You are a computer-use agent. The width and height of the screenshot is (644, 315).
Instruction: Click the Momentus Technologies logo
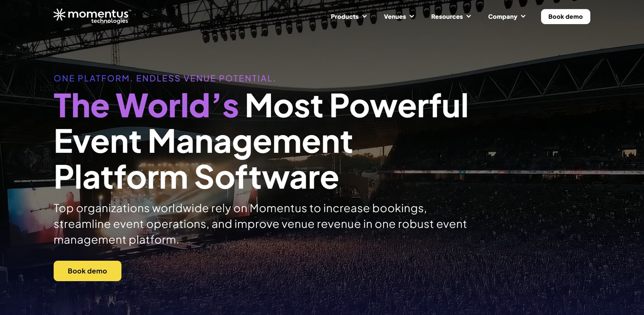92,16
